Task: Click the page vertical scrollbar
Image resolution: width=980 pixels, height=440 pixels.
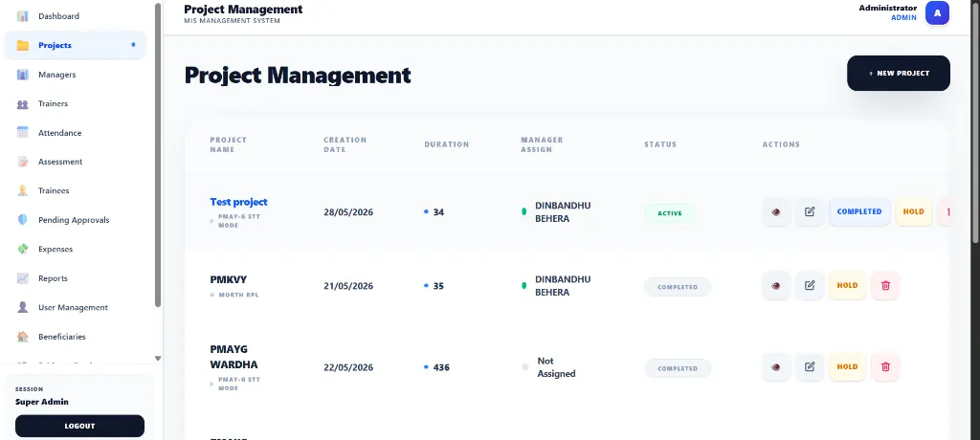Action: pos(976,121)
